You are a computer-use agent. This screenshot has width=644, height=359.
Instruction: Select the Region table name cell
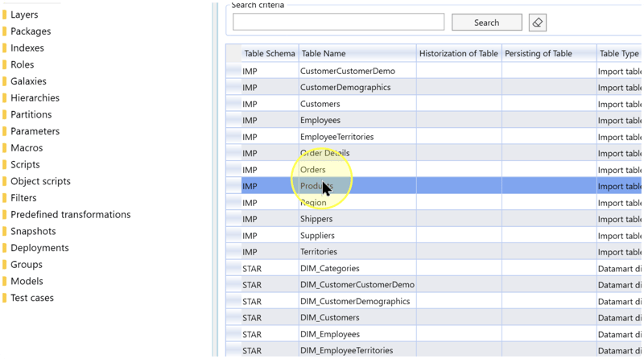[357, 202]
